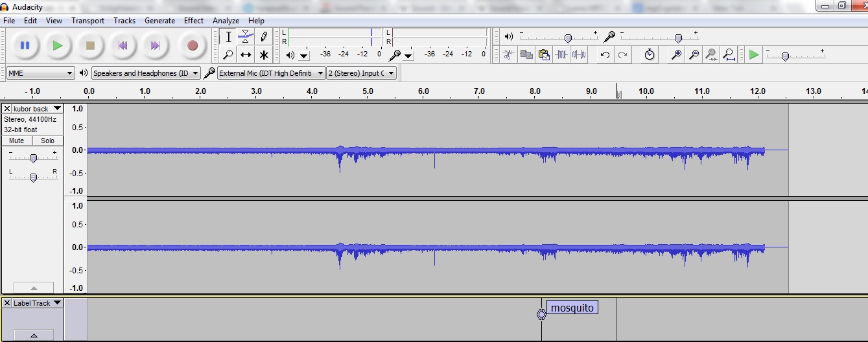
Task: Click the Trim audio icon
Action: [x=561, y=55]
